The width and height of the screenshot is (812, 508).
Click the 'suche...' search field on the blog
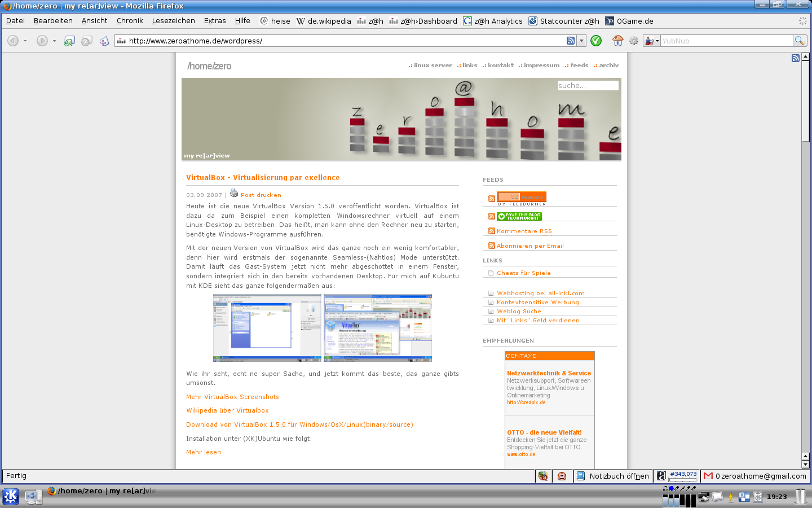[588, 86]
